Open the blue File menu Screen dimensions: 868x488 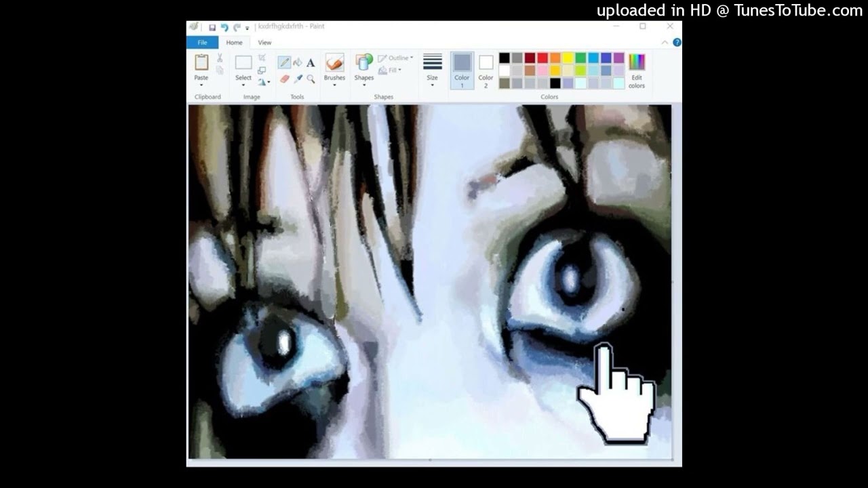pos(202,43)
